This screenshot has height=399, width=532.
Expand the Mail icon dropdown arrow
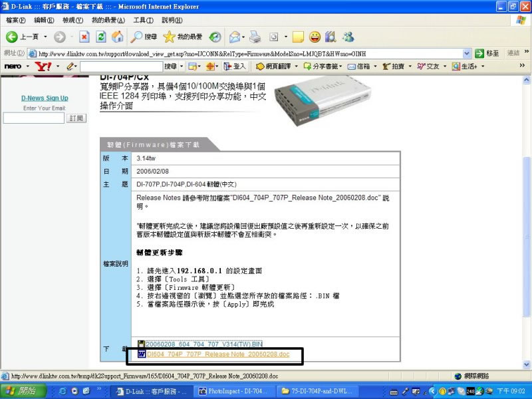[243, 37]
